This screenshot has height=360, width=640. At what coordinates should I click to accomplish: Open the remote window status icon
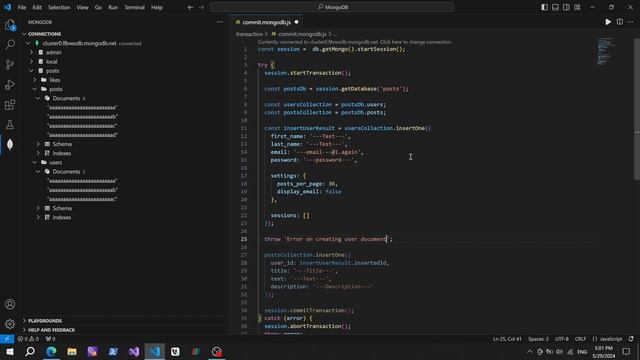pyautogui.click(x=7, y=339)
